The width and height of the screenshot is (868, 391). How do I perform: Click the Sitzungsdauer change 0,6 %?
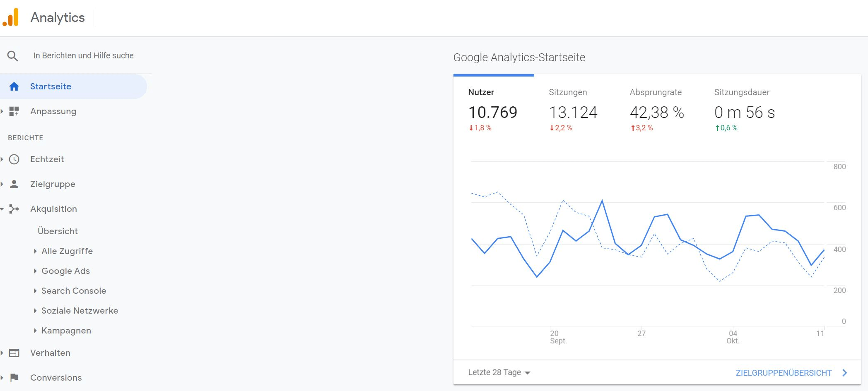point(726,128)
